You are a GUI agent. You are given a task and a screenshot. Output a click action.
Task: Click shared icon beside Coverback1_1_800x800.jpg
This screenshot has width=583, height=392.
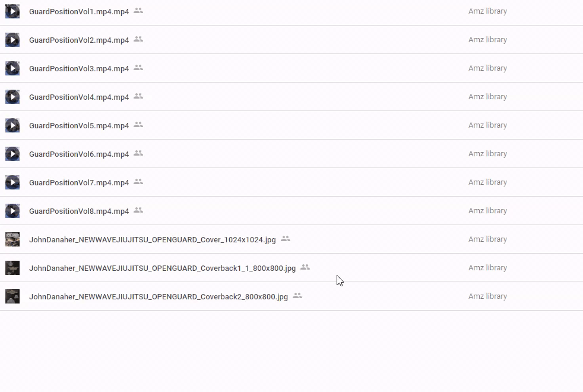pos(305,267)
